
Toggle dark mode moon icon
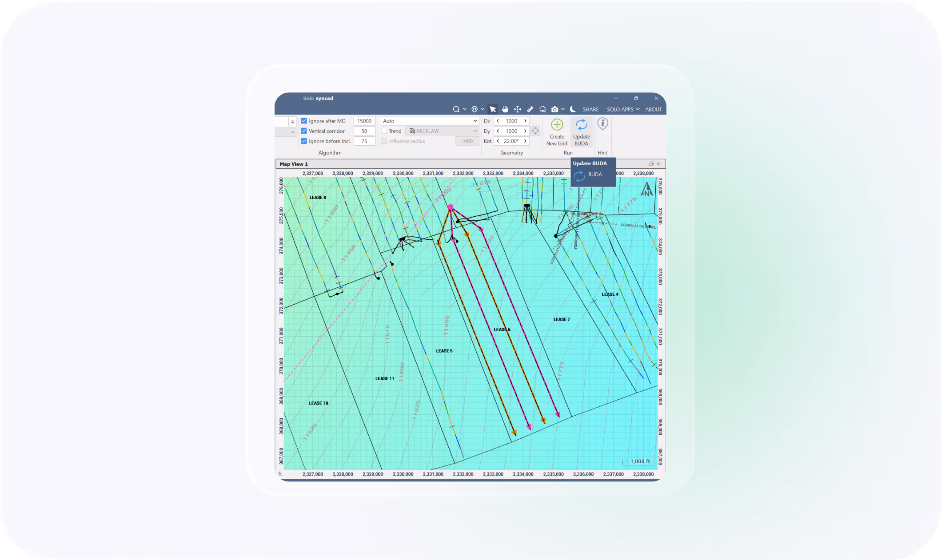573,109
